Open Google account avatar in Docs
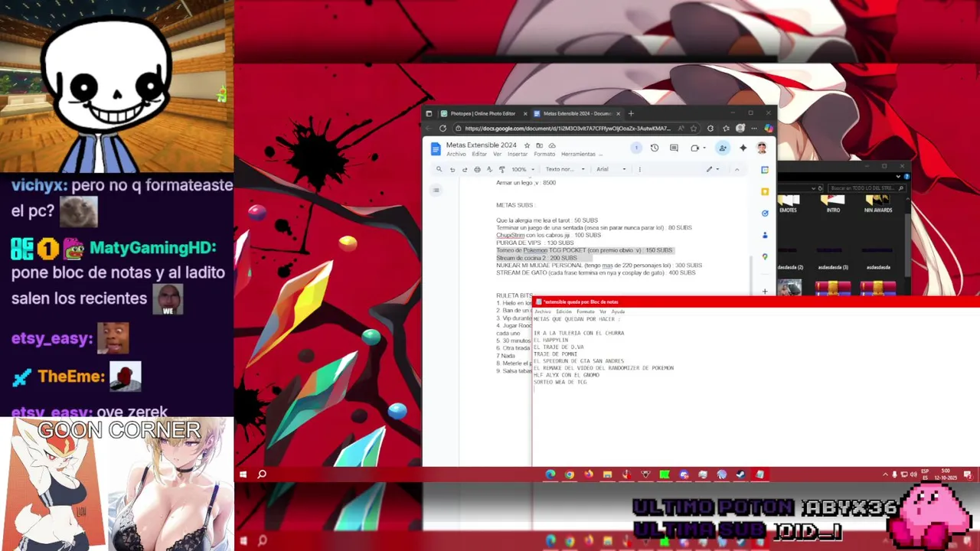The width and height of the screenshot is (980, 551). (762, 148)
